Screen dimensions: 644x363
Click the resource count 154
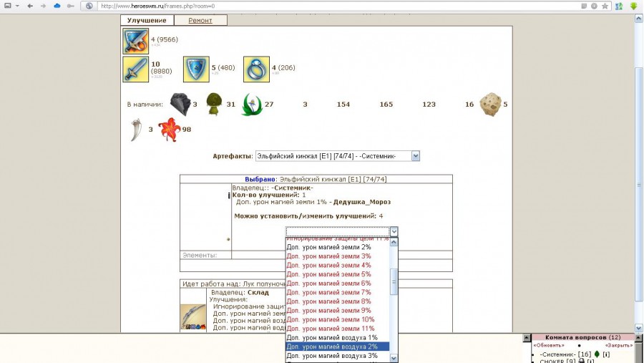343,105
